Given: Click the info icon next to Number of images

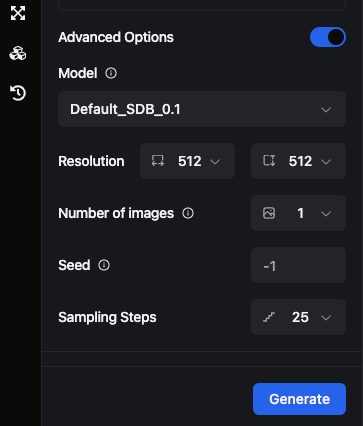Looking at the screenshot, I should [x=188, y=213].
